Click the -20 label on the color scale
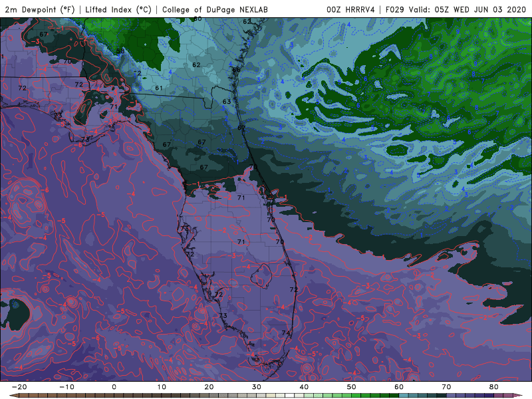The height and width of the screenshot is (399, 532). 19,387
